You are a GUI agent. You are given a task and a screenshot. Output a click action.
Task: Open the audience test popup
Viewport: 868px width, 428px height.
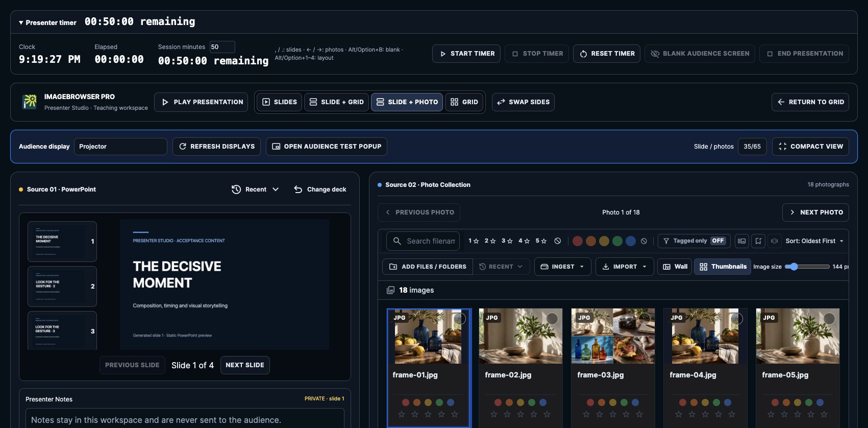coord(327,147)
